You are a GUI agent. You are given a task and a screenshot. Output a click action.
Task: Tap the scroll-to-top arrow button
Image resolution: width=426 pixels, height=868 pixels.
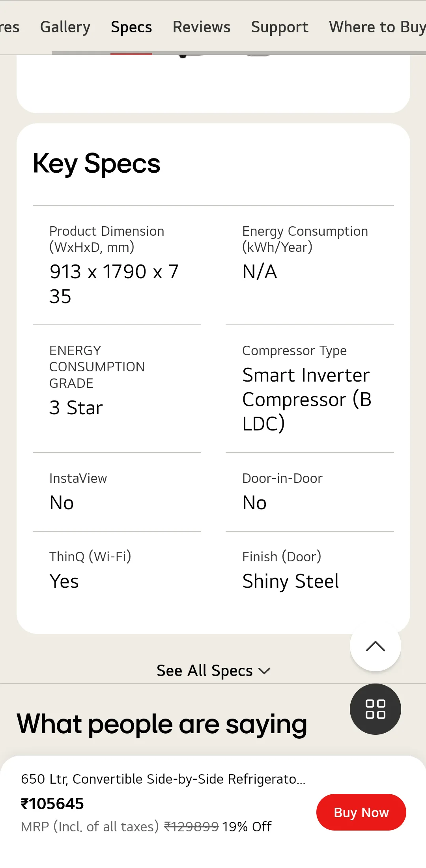[x=375, y=646]
